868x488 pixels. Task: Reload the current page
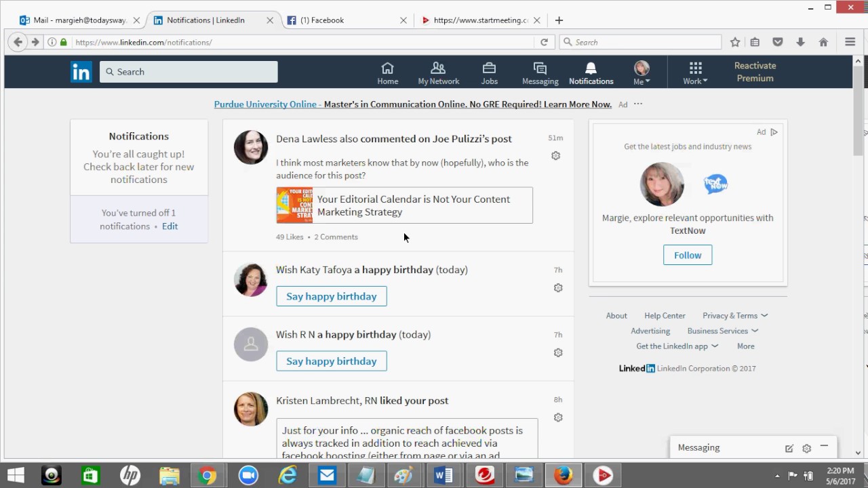(544, 42)
